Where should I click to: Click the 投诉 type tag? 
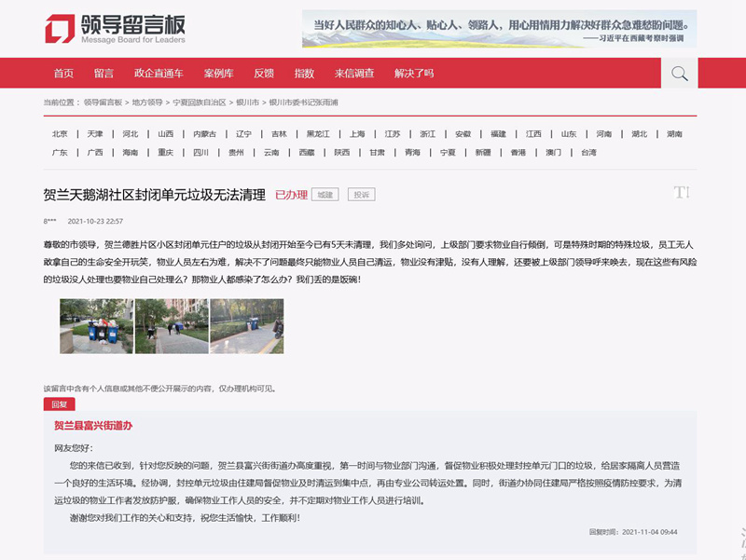coord(361,195)
